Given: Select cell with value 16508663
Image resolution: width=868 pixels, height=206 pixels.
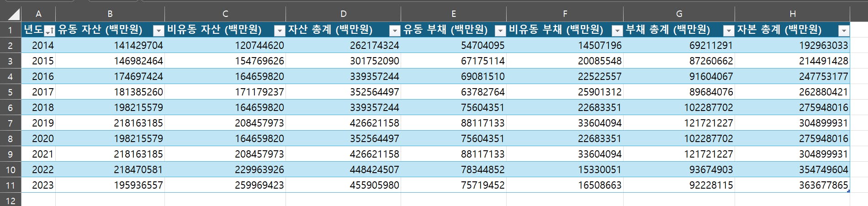Looking at the screenshot, I should coord(565,185).
